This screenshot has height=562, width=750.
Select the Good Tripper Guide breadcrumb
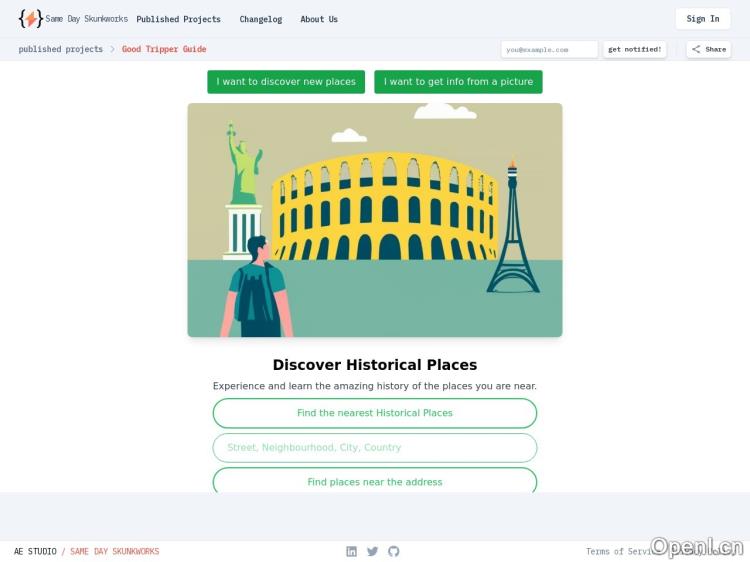click(x=164, y=49)
